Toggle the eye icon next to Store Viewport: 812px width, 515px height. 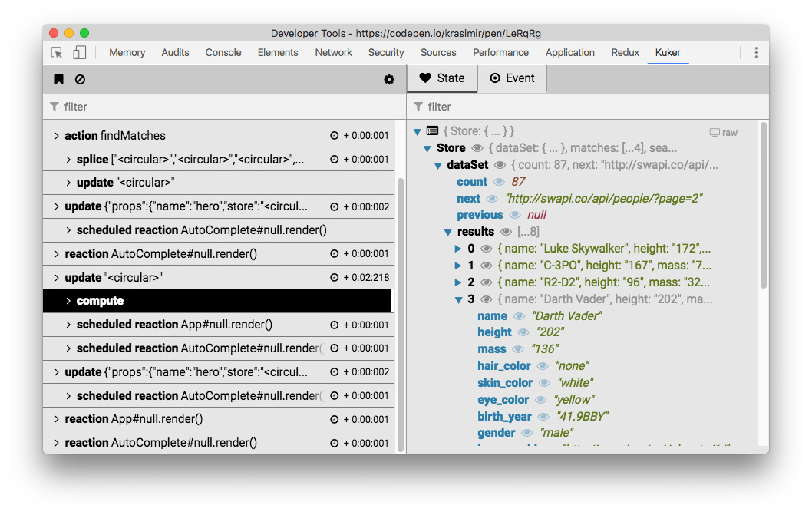477,148
